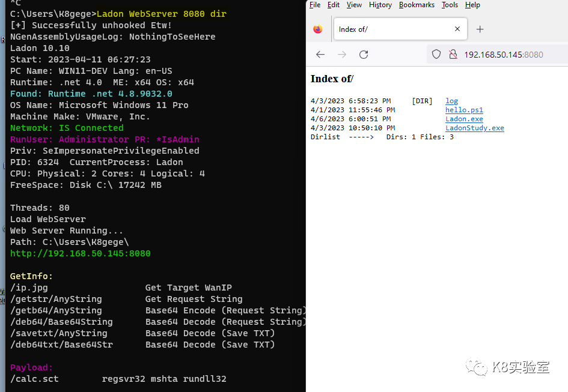Select the 'Index of/' browser tab
The height and width of the screenshot is (392, 568).
coord(400,29)
